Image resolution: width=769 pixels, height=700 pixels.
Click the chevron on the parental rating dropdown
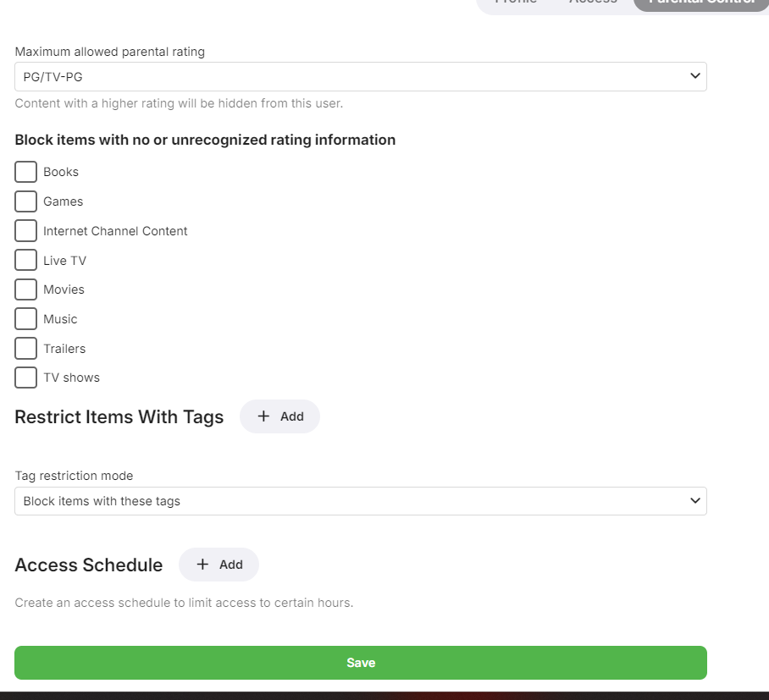point(695,76)
